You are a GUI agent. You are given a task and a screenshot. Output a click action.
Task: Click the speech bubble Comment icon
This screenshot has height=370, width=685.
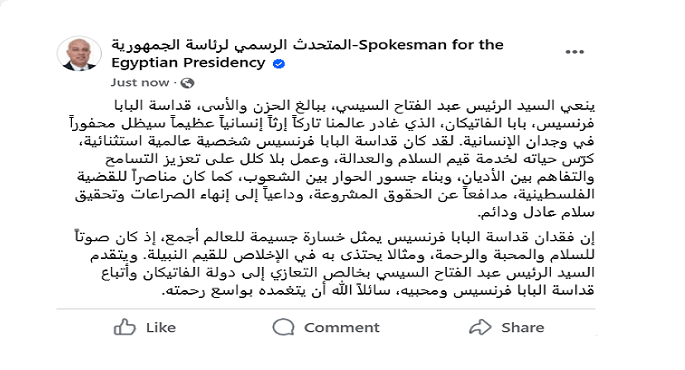(x=283, y=327)
